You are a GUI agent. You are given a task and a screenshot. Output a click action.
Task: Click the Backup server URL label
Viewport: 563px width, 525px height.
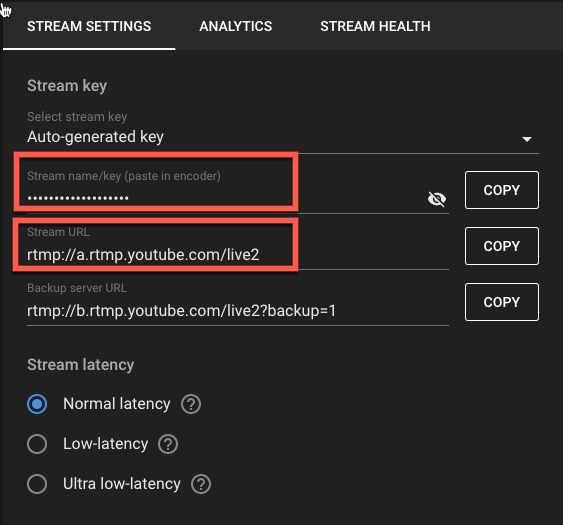click(77, 288)
